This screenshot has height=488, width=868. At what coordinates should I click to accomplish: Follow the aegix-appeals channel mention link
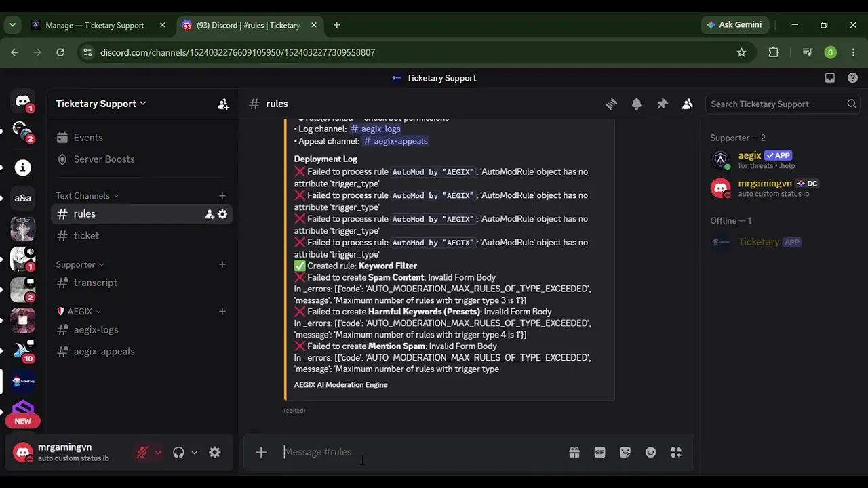[x=395, y=141]
